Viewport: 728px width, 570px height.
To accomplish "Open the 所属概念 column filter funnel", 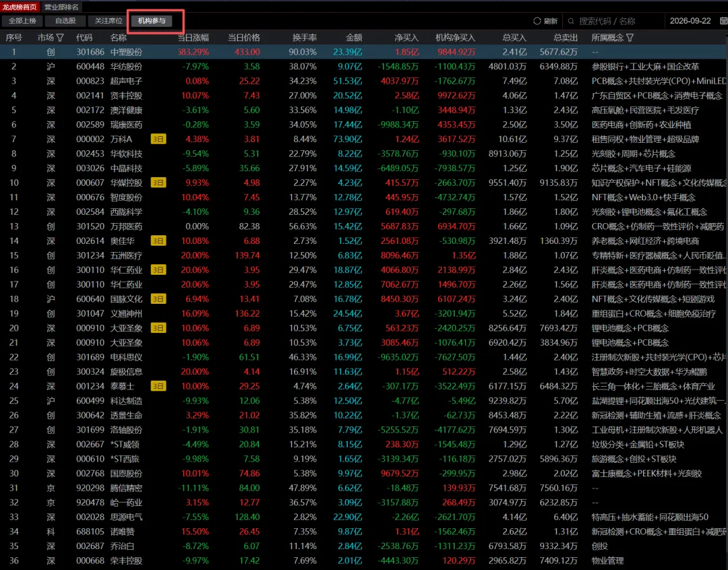I will (x=630, y=38).
